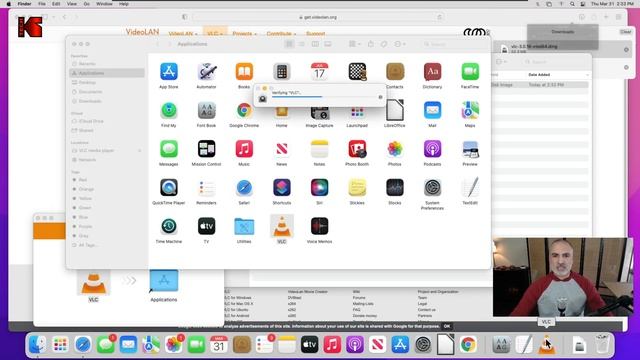Screen dimensions: 640x360
Task: Open the Contacts app icon in Applications grid
Action: [395, 72]
